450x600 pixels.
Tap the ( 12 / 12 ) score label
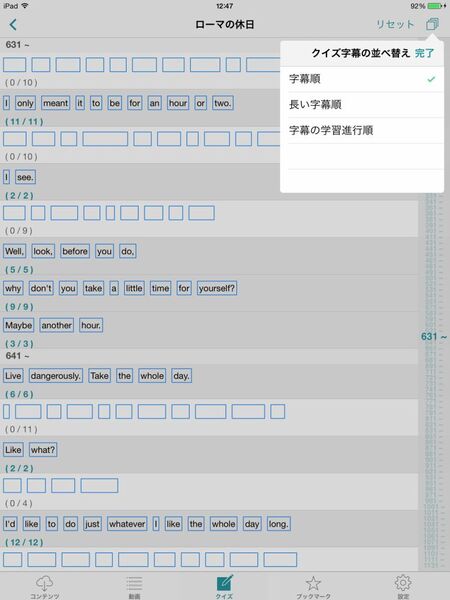point(24,542)
